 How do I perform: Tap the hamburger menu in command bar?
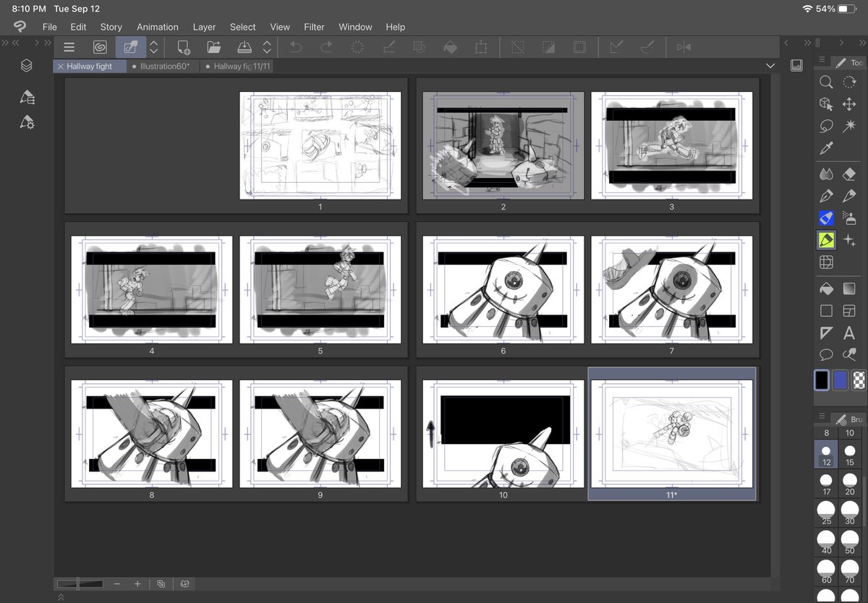pyautogui.click(x=69, y=47)
